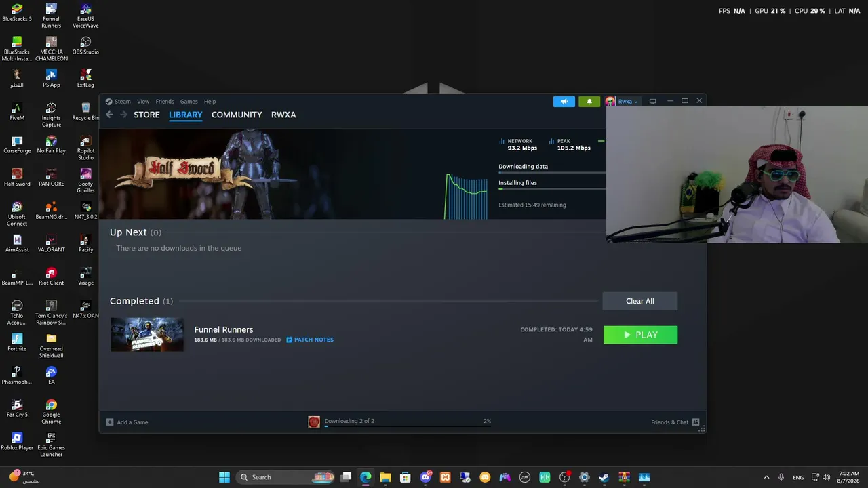Open the Google Chrome desktop icon
868x488 pixels.
pyautogui.click(x=52, y=412)
